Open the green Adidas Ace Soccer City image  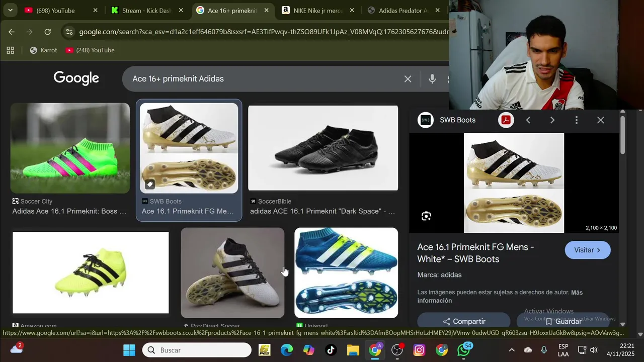click(70, 148)
